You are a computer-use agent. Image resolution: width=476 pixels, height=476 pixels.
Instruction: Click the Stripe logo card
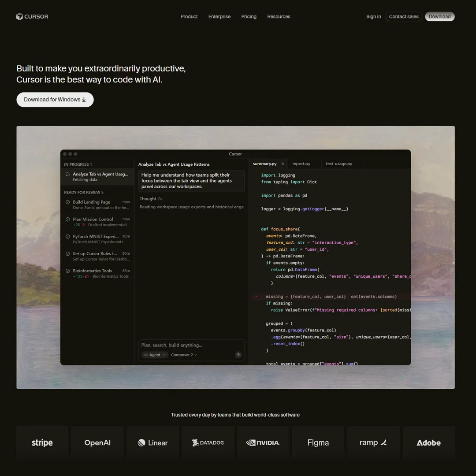(42, 443)
